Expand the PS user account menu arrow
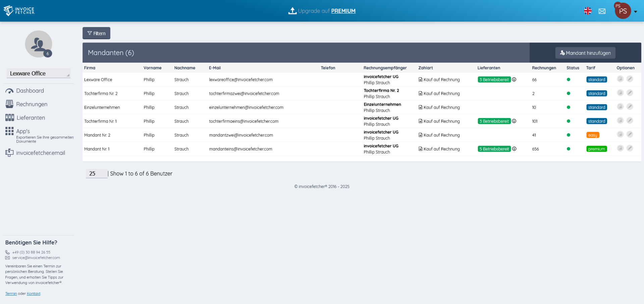Screen dimensions: 644x304 [635, 11]
